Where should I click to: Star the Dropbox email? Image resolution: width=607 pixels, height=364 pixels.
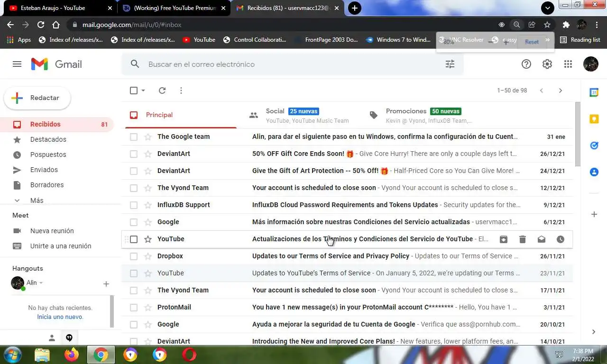pyautogui.click(x=148, y=256)
